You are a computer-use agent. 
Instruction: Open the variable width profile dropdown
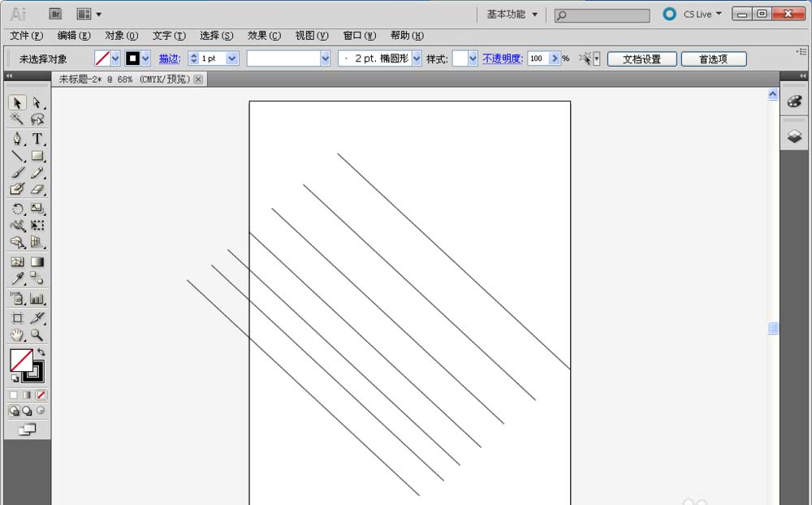pyautogui.click(x=326, y=58)
